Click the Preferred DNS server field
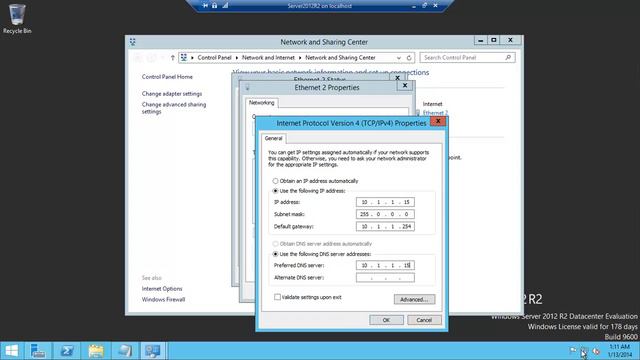The width and height of the screenshot is (640, 360). click(385, 265)
